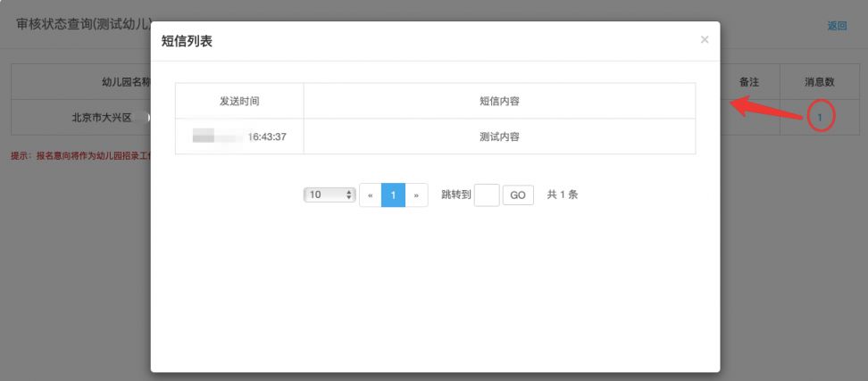Close the 短信列表 dialog
The image size is (868, 381).
pyautogui.click(x=705, y=40)
